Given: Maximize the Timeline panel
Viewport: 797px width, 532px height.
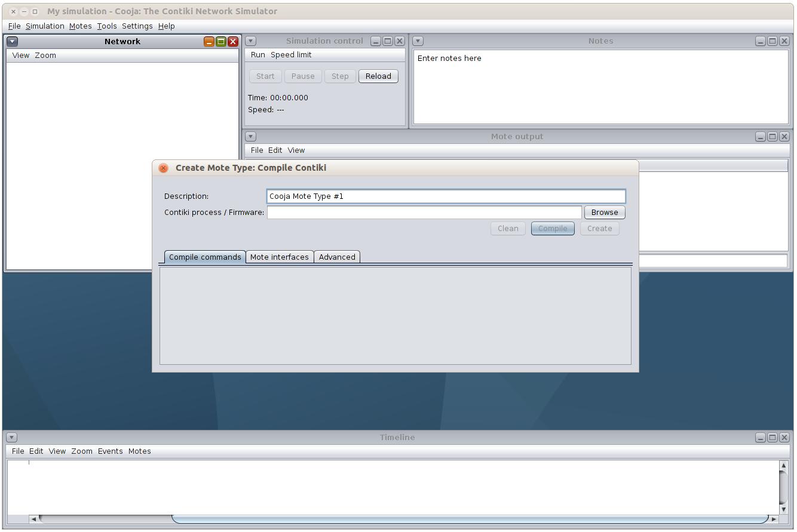Looking at the screenshot, I should pyautogui.click(x=773, y=438).
